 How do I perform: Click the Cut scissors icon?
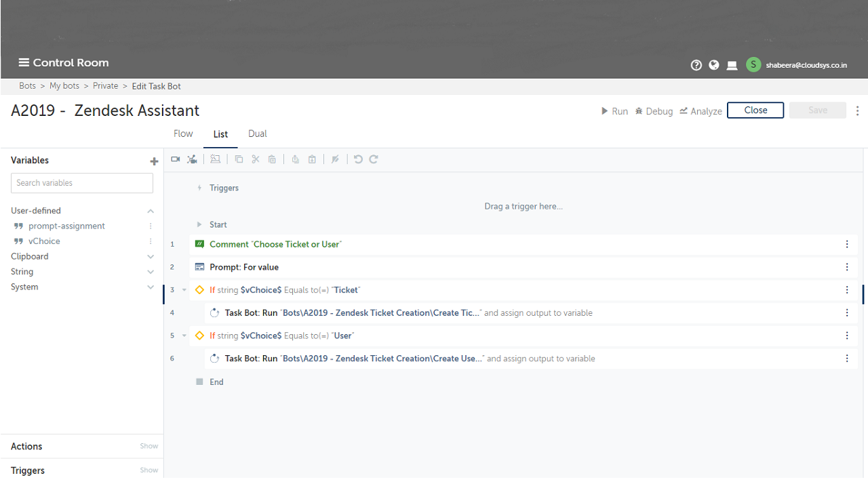coord(256,159)
